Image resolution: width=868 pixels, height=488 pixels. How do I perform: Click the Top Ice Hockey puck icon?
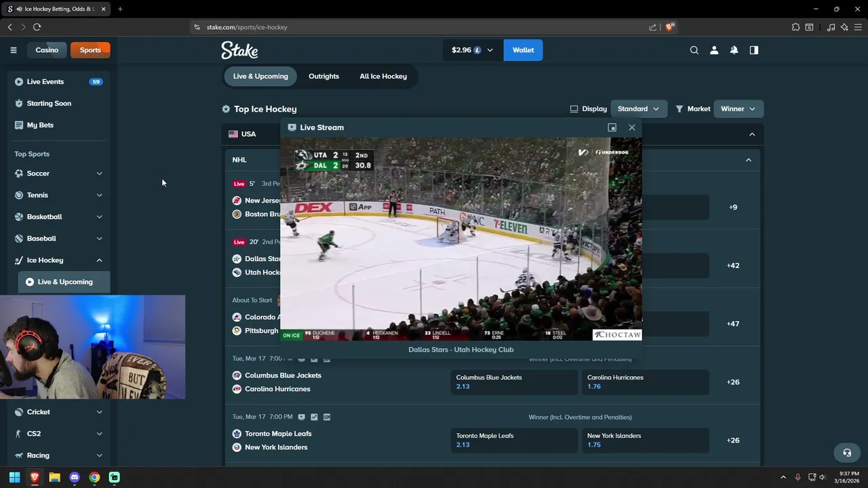(x=226, y=109)
